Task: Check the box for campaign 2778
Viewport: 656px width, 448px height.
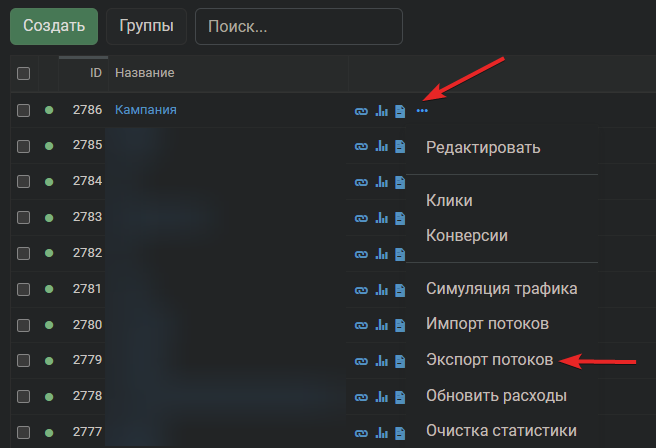Action: click(x=23, y=397)
